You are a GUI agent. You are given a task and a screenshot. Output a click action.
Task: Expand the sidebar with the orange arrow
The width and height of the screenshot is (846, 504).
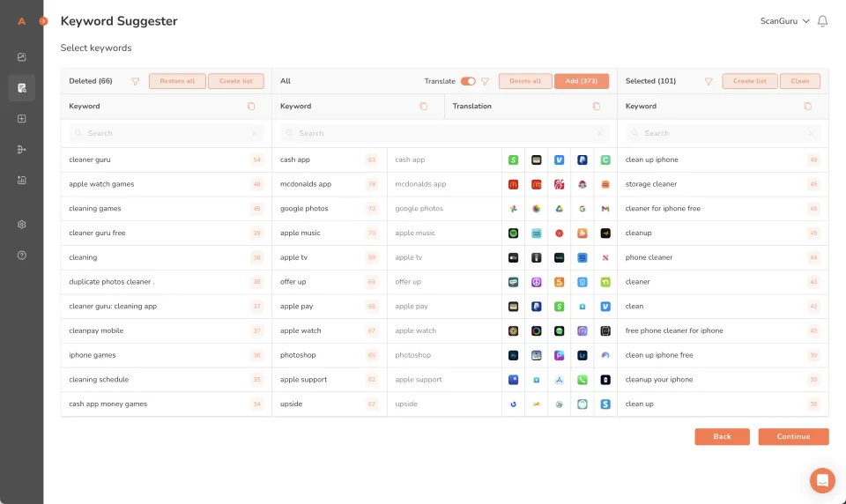[x=43, y=21]
